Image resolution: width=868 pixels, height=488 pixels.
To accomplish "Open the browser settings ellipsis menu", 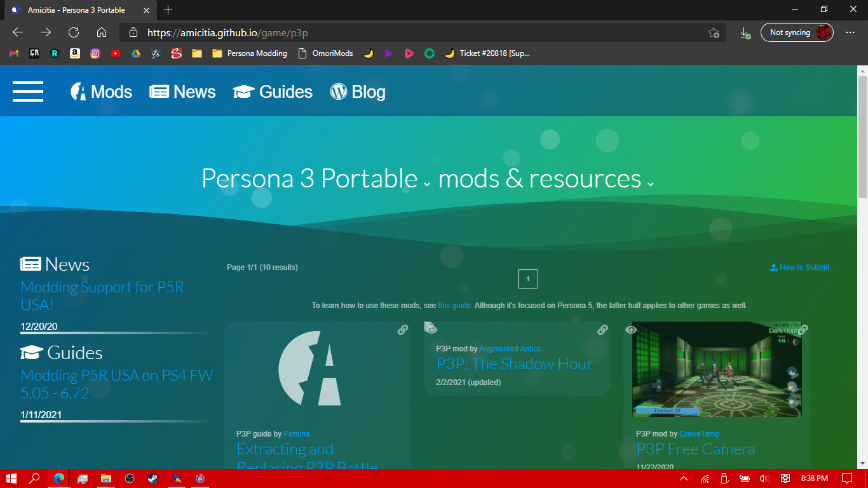I will (850, 32).
